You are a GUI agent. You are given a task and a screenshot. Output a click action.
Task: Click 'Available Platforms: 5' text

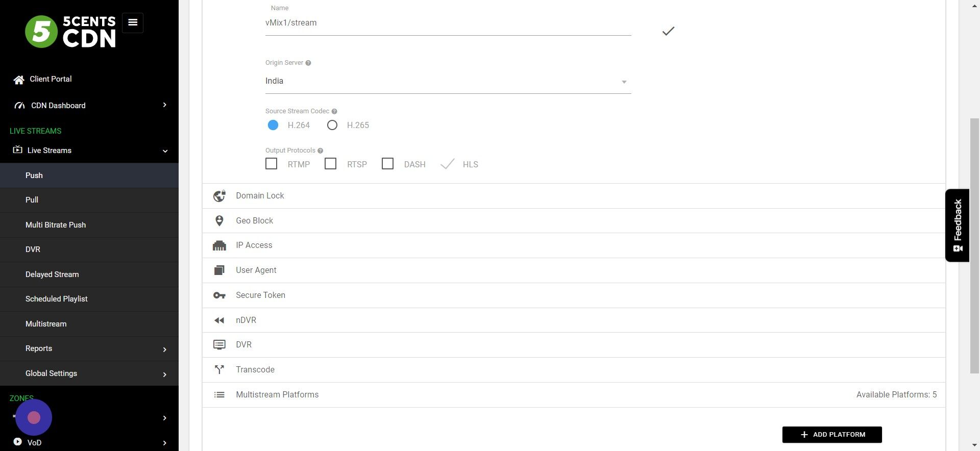click(896, 395)
